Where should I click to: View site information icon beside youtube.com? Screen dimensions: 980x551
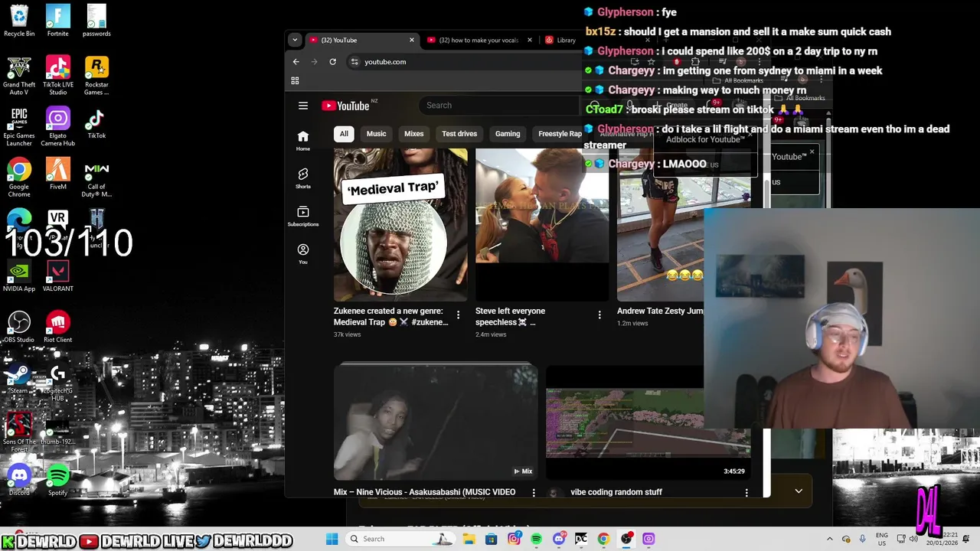[x=354, y=61]
